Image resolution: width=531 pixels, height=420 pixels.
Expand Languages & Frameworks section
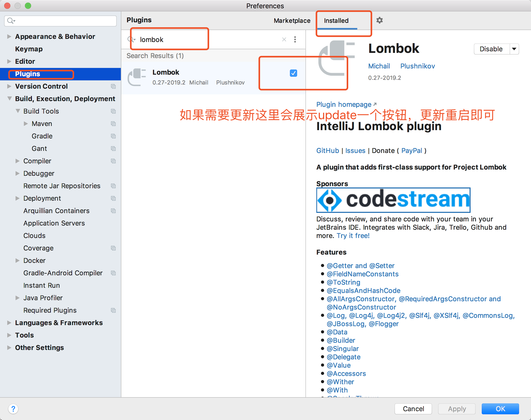9,323
